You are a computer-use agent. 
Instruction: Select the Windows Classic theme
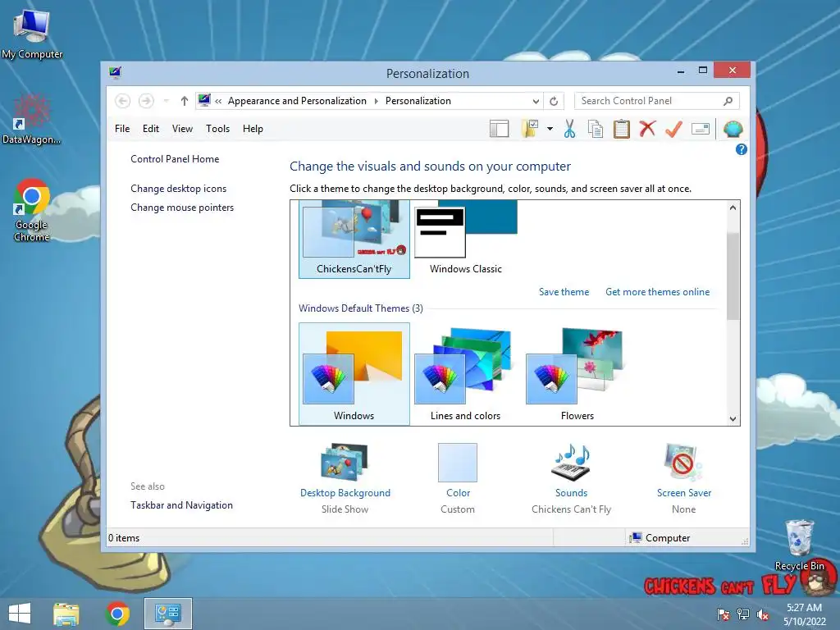click(x=466, y=239)
